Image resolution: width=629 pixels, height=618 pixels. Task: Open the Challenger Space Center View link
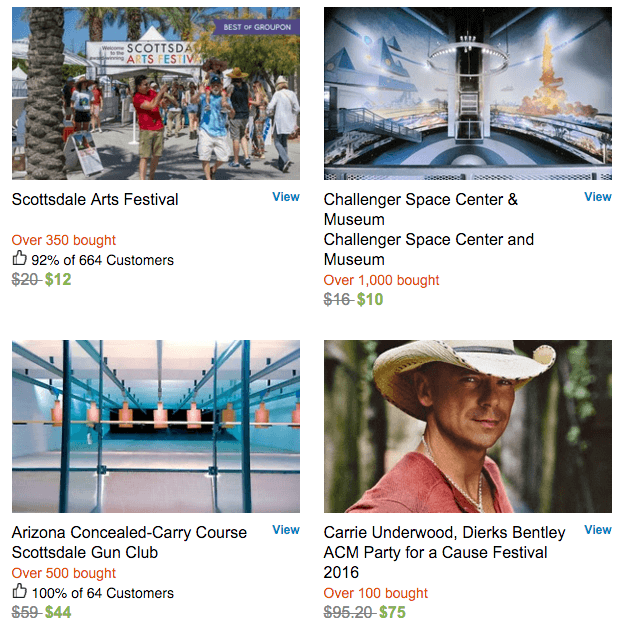coord(598,197)
